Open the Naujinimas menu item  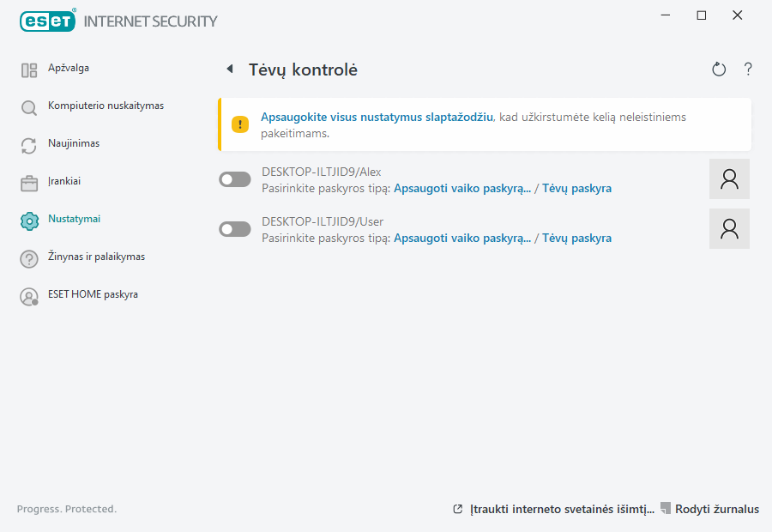[x=74, y=143]
